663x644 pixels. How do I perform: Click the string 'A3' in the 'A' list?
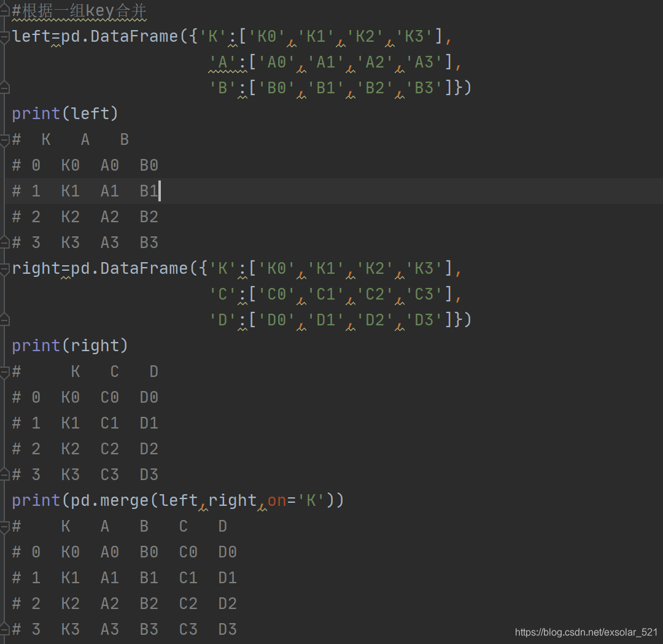click(424, 62)
